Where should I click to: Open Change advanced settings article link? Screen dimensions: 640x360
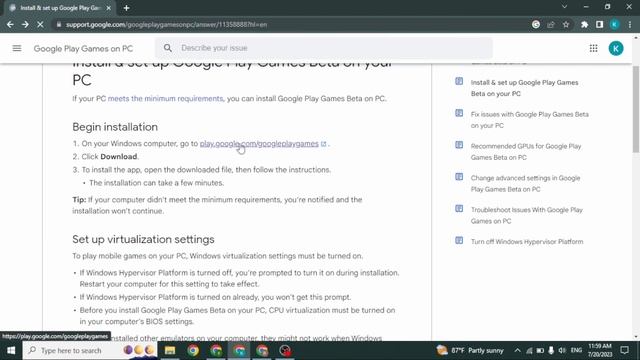pos(525,183)
